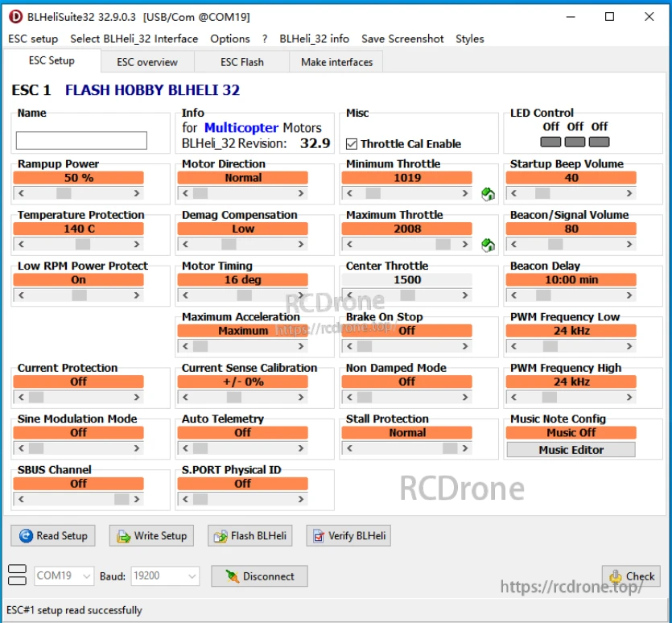Increase PWM Frequency High with the right arrow
The image size is (672, 623).
tap(629, 398)
